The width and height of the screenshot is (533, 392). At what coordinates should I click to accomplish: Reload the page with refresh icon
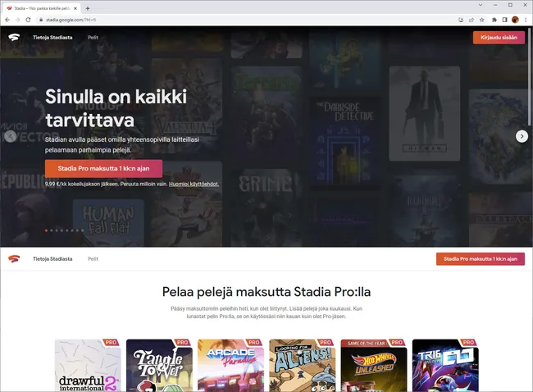pyautogui.click(x=28, y=20)
